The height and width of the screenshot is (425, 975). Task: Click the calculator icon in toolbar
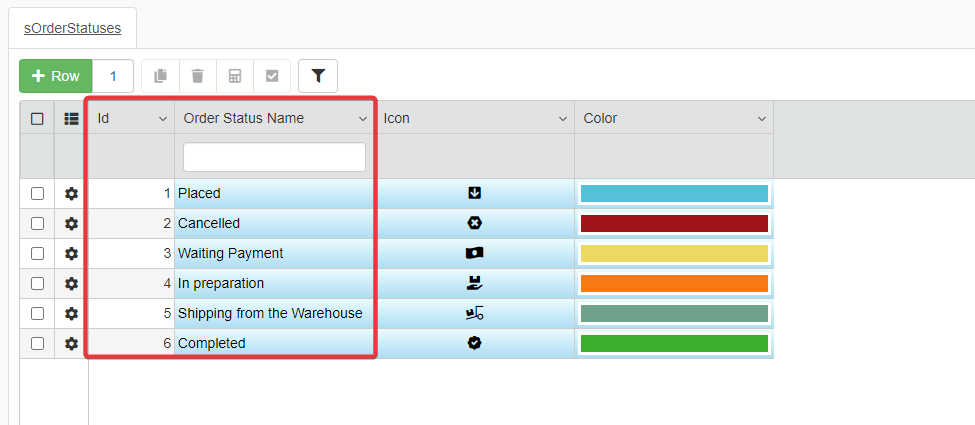235,76
